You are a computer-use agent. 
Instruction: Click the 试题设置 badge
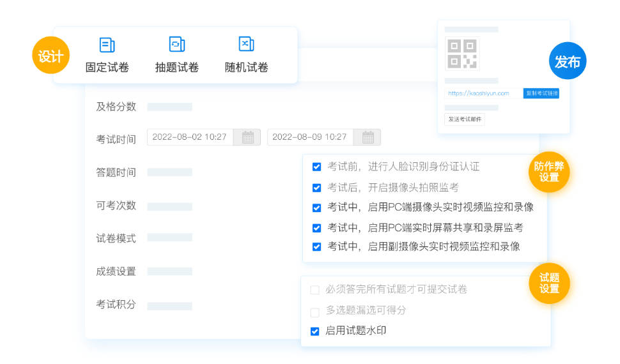549,283
